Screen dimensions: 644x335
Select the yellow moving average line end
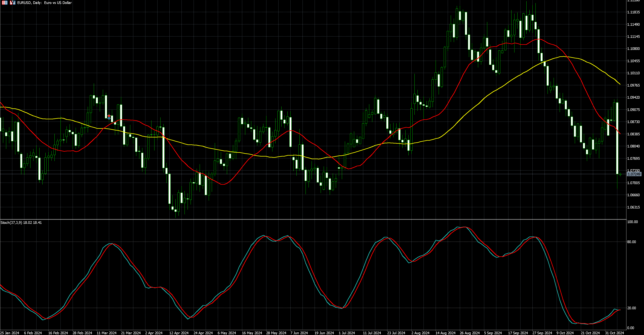coord(620,84)
